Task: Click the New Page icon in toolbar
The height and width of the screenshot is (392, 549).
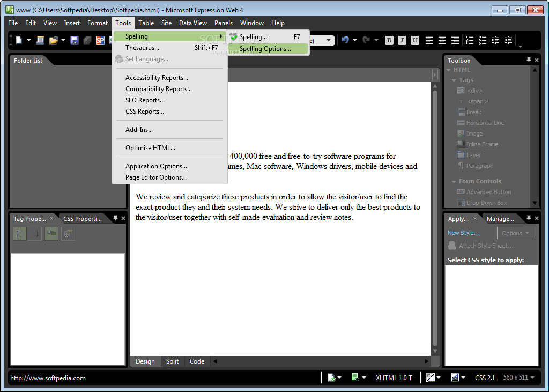Action: (40, 40)
